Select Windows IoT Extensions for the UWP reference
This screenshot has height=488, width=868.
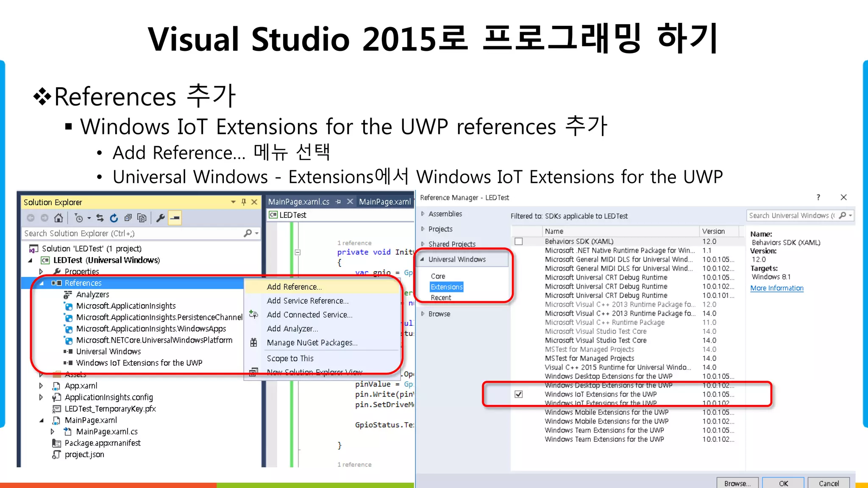pos(139,363)
